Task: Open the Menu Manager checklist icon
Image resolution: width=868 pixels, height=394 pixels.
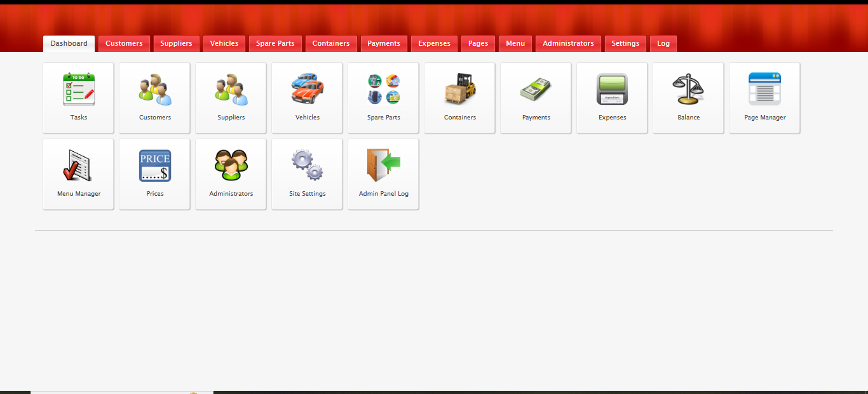Action: click(x=79, y=166)
